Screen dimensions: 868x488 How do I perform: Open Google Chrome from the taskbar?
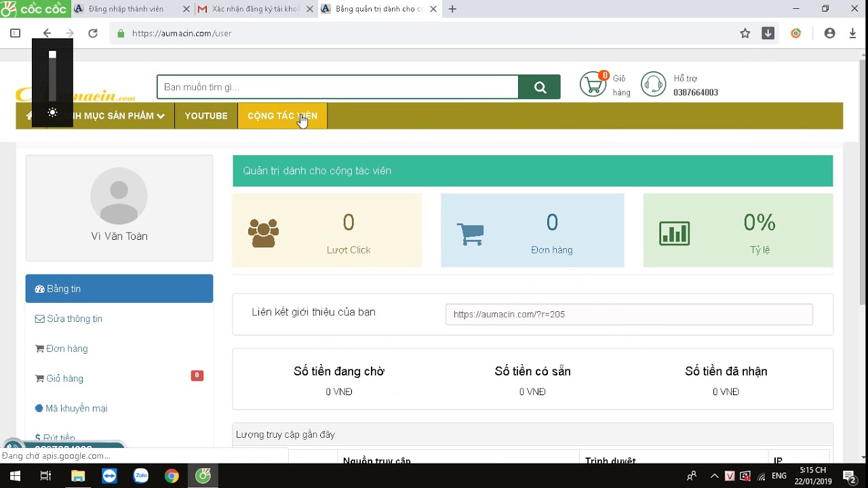172,476
